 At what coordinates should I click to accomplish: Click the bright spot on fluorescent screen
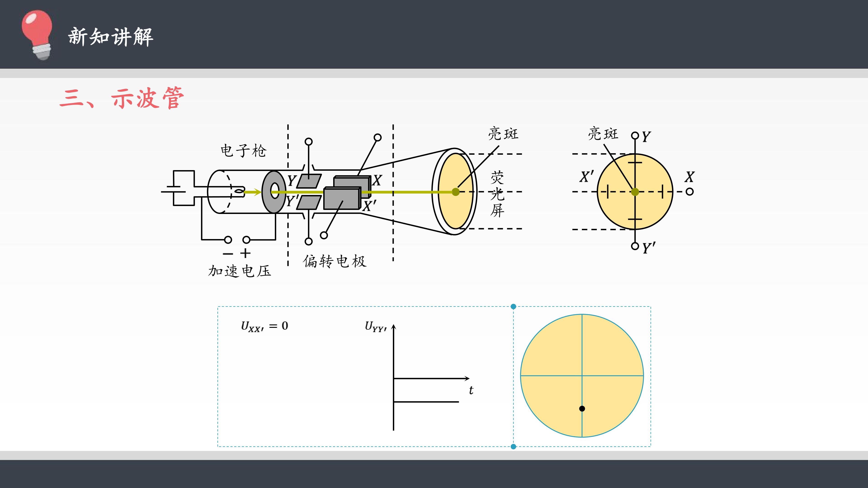(x=455, y=192)
